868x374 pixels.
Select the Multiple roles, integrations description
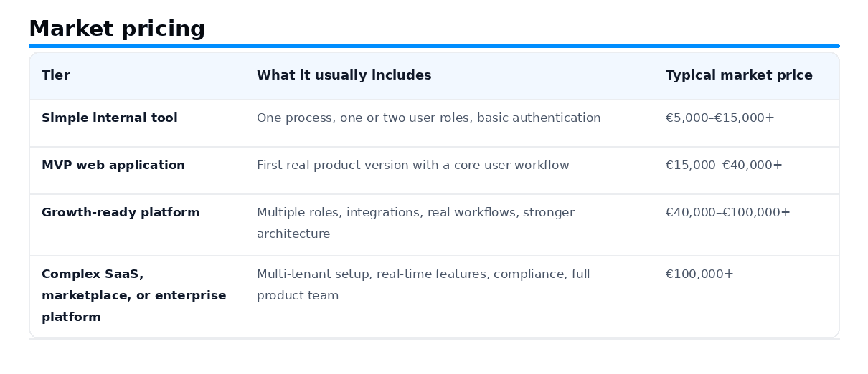(416, 223)
